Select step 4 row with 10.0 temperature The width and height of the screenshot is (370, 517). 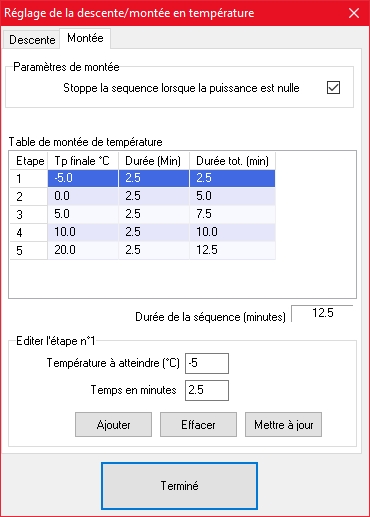pos(143,232)
